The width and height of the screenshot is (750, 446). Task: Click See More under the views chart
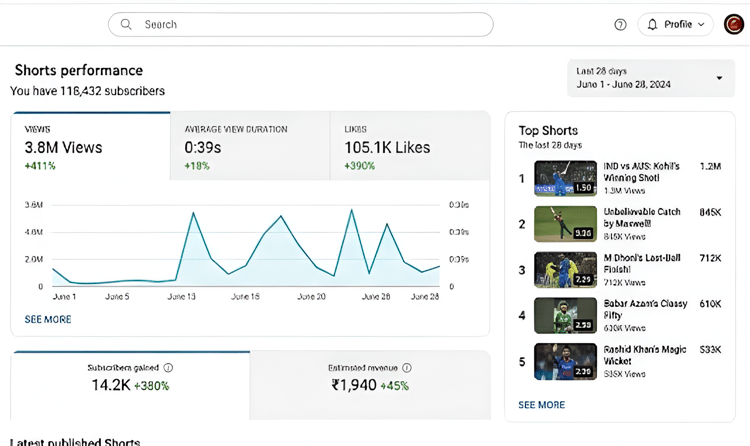pyautogui.click(x=48, y=319)
